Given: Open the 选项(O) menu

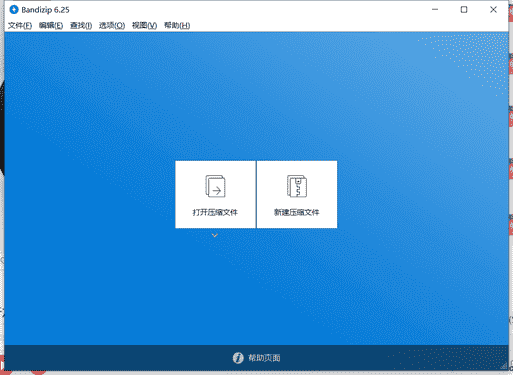Looking at the screenshot, I should click(x=112, y=26).
